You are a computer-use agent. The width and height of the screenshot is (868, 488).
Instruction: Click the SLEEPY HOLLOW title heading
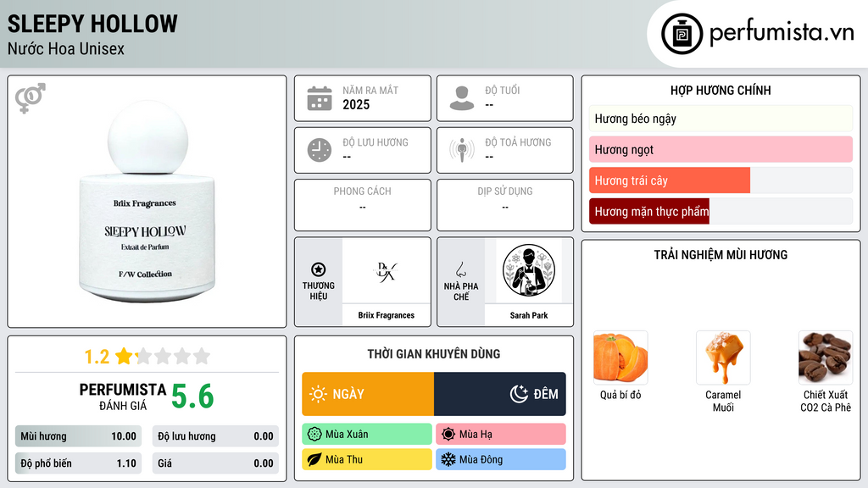[x=92, y=24]
